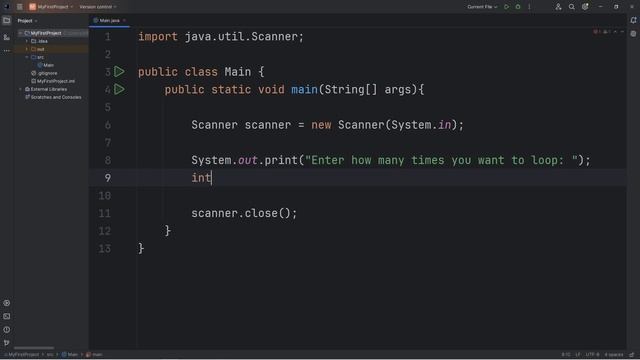Image resolution: width=640 pixels, height=360 pixels.
Task: Open Search Everywhere magnifier icon
Action: pyautogui.click(x=572, y=7)
